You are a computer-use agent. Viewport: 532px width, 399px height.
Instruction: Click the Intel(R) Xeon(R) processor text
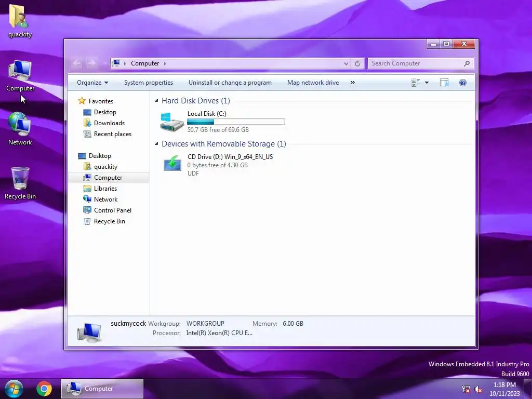[x=219, y=333]
